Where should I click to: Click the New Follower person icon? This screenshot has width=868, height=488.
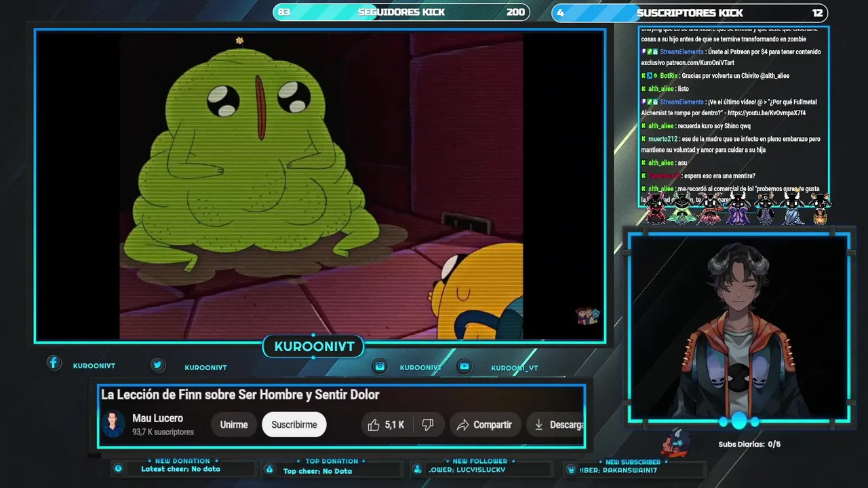coord(416,469)
